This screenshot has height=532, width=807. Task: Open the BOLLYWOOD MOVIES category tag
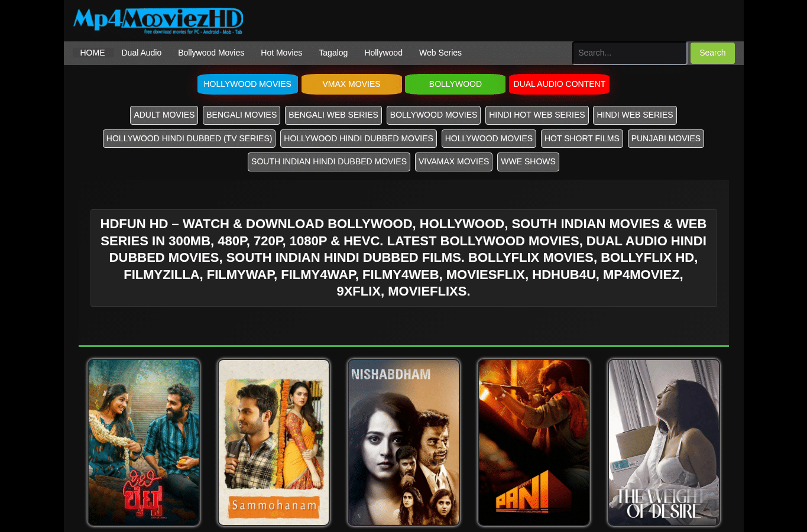[x=433, y=115]
